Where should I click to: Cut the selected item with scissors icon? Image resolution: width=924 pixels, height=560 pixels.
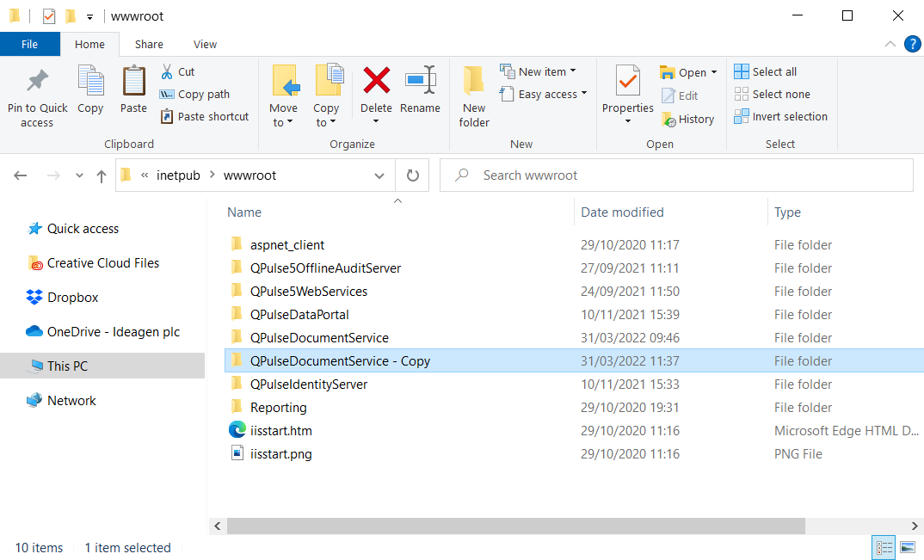coord(167,72)
